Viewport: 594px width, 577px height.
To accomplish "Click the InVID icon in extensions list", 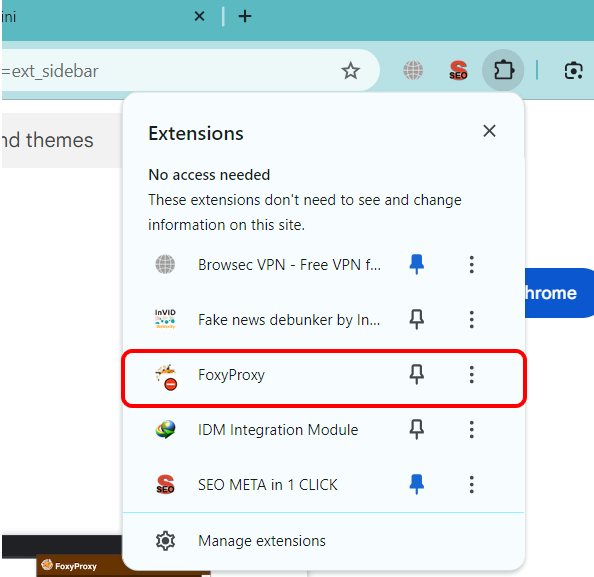I will (x=165, y=319).
